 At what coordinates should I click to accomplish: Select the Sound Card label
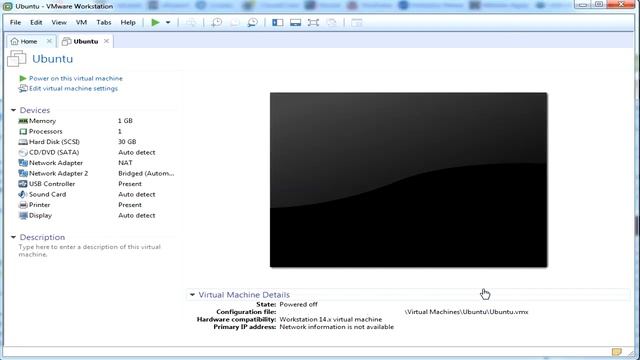pyautogui.click(x=47, y=195)
